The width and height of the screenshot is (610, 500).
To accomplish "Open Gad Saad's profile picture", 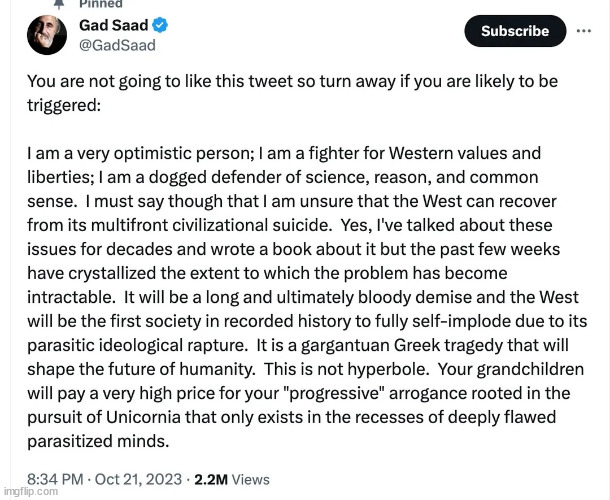I will point(47,35).
